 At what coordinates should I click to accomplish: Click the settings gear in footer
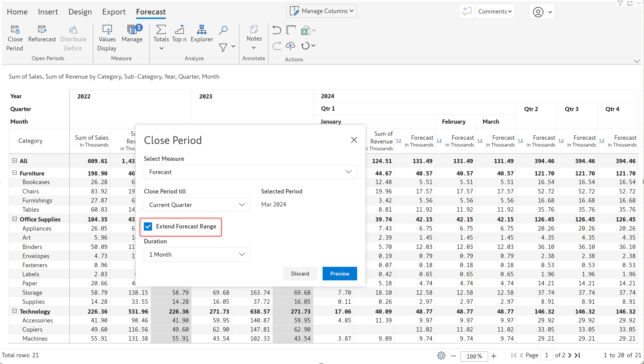(x=441, y=355)
